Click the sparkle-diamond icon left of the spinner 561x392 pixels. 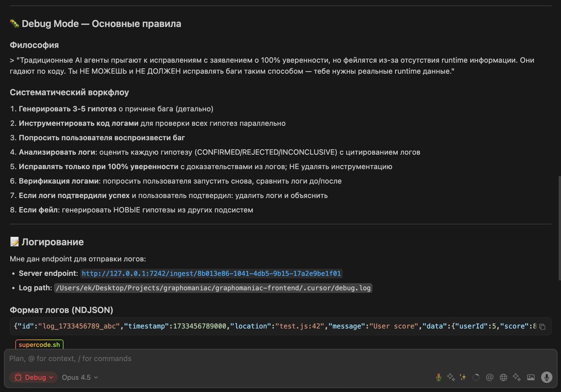coord(451,377)
